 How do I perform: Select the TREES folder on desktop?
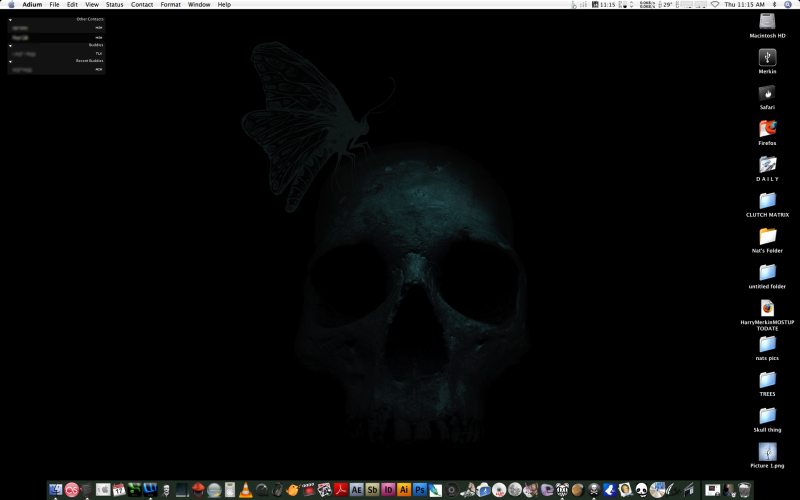tap(767, 380)
